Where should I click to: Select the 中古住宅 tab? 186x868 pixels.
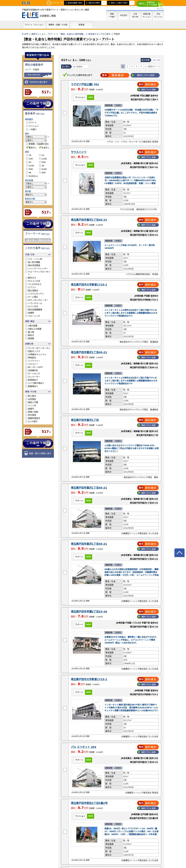click(x=124, y=15)
